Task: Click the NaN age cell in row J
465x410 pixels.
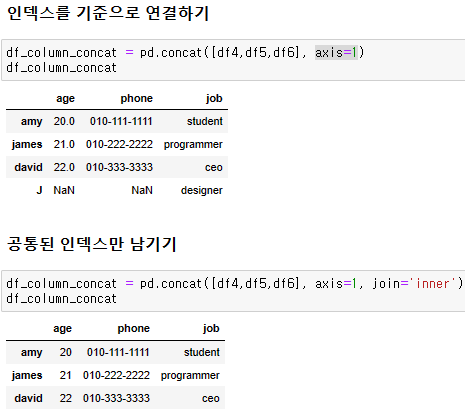Action: click(64, 190)
